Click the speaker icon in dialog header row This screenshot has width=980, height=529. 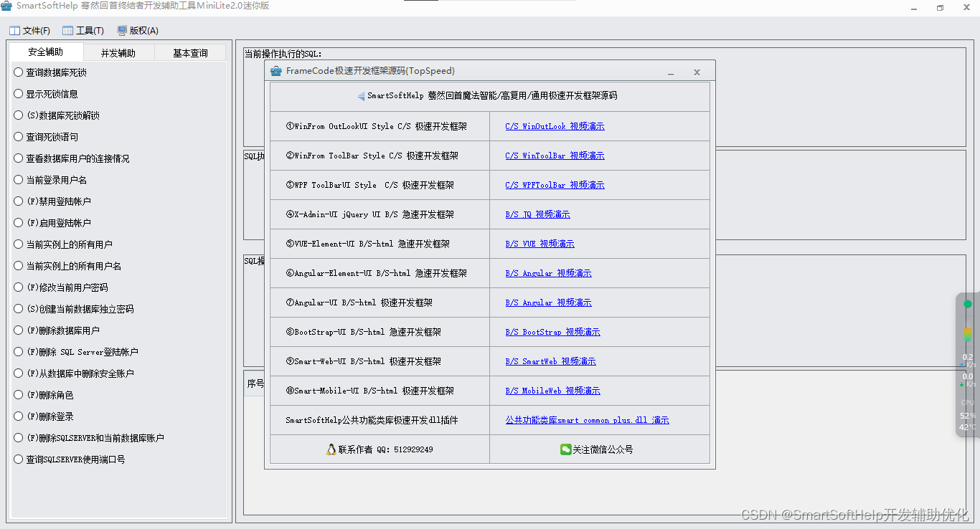coord(361,96)
